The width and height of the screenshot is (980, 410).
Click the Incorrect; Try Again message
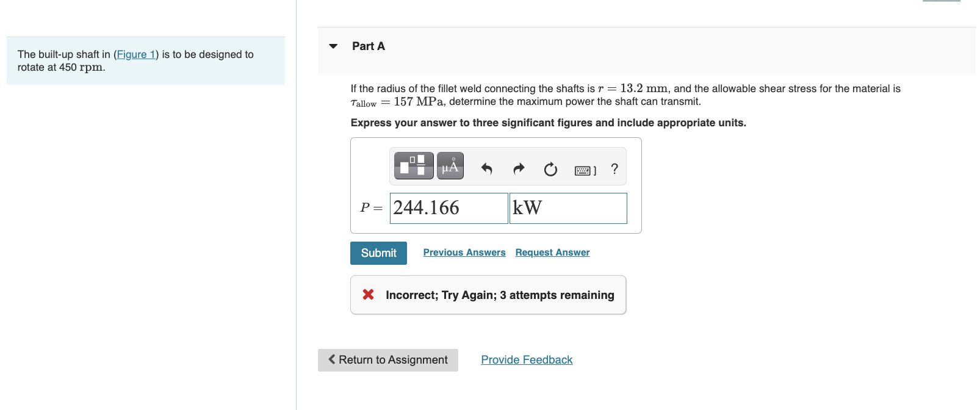(x=500, y=295)
